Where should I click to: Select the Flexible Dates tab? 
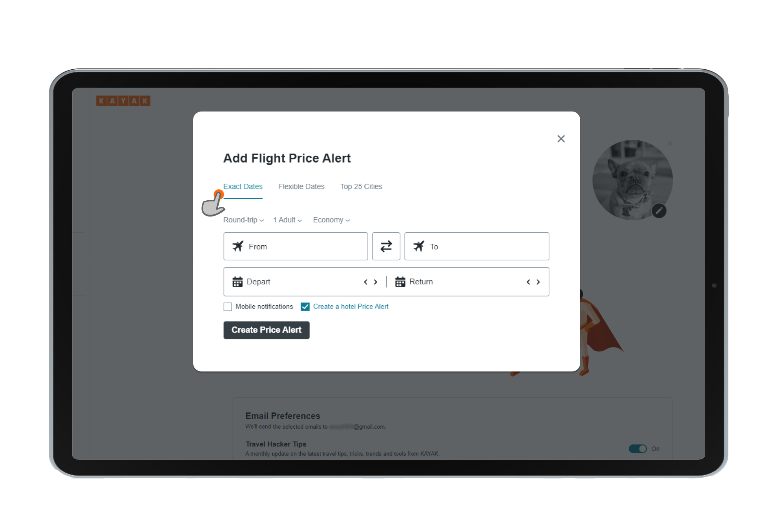tap(301, 187)
